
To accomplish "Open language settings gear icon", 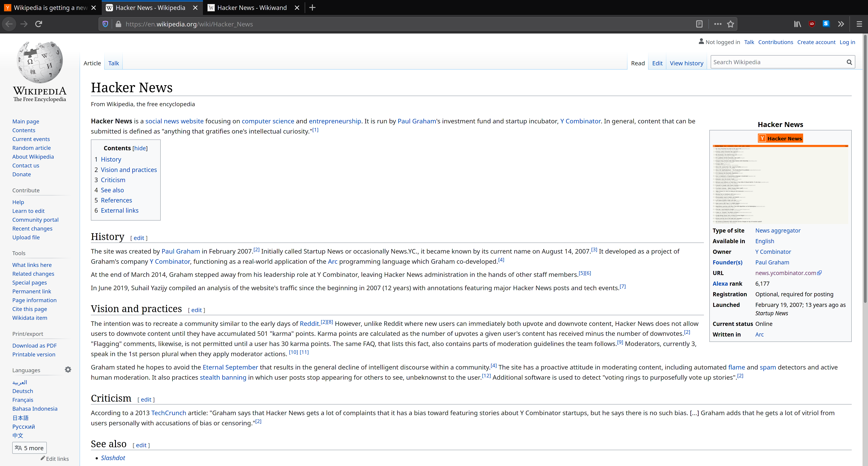I will coord(68,370).
